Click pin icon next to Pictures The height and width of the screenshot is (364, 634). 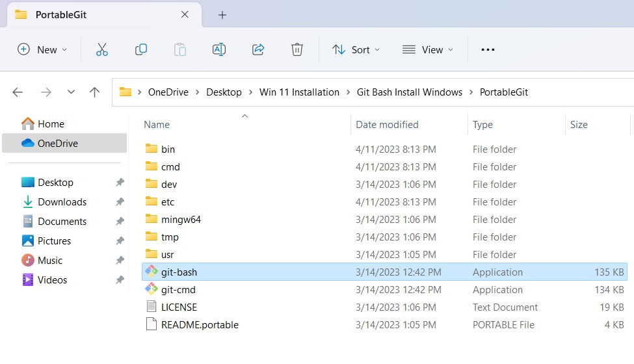[x=120, y=240]
